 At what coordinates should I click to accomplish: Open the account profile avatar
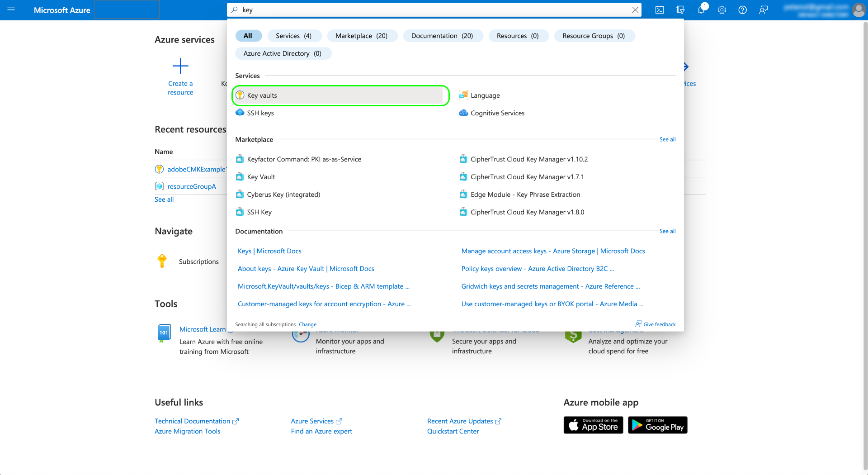pos(859,10)
